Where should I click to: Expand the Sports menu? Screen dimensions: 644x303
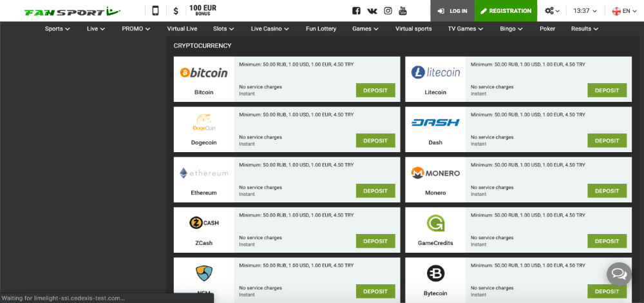click(x=57, y=29)
